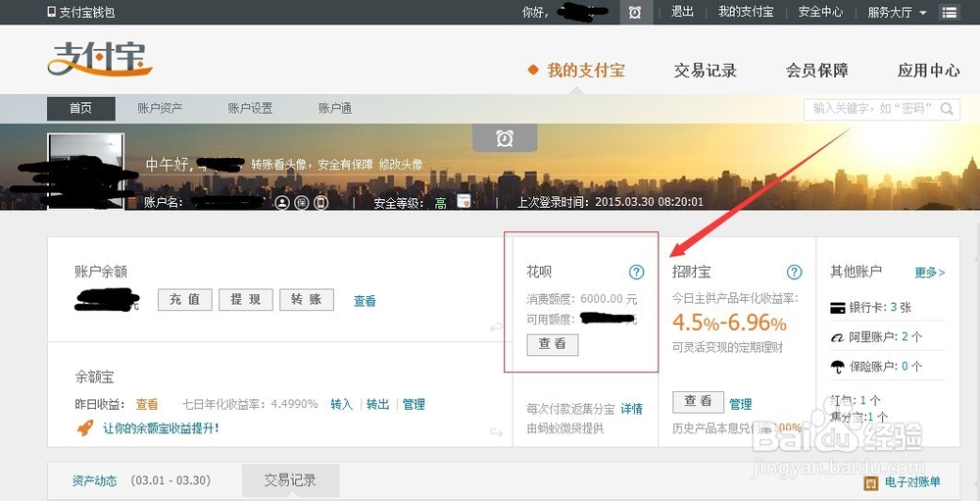Click the rocket icon in 余额宝 section
Image resolution: width=980 pixels, height=501 pixels.
85,428
